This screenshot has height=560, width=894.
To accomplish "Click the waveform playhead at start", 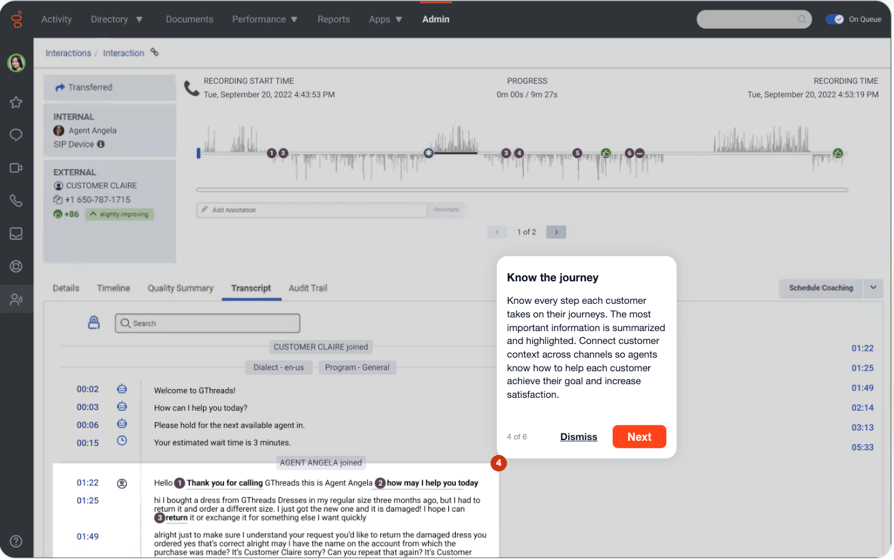I will pos(198,153).
